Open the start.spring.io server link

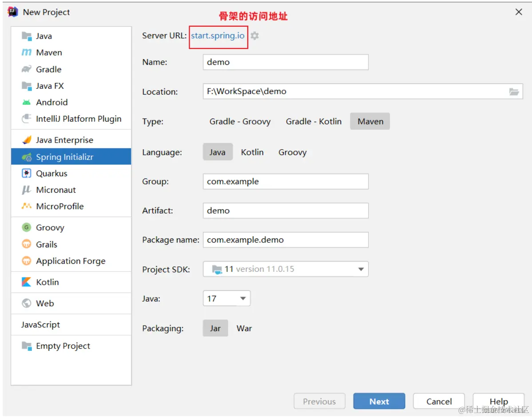click(x=218, y=36)
